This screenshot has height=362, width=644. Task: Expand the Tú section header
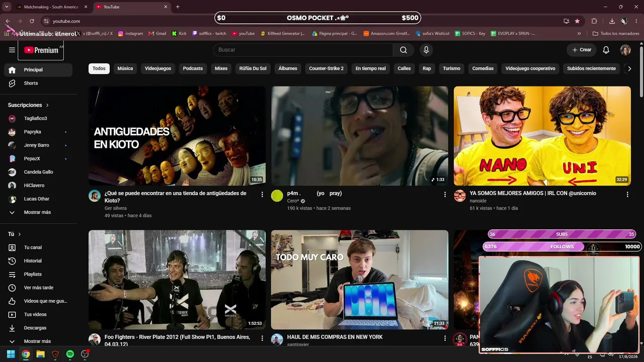(x=15, y=234)
